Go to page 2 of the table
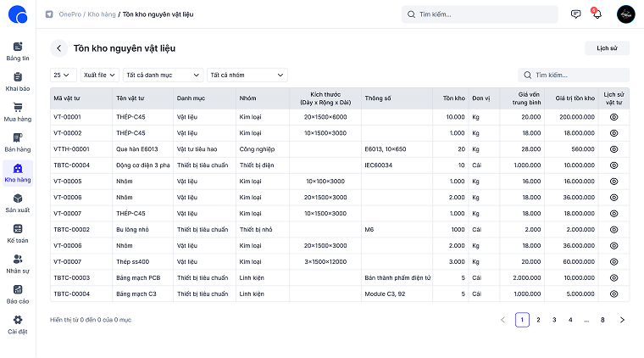644x358 pixels. coord(538,320)
